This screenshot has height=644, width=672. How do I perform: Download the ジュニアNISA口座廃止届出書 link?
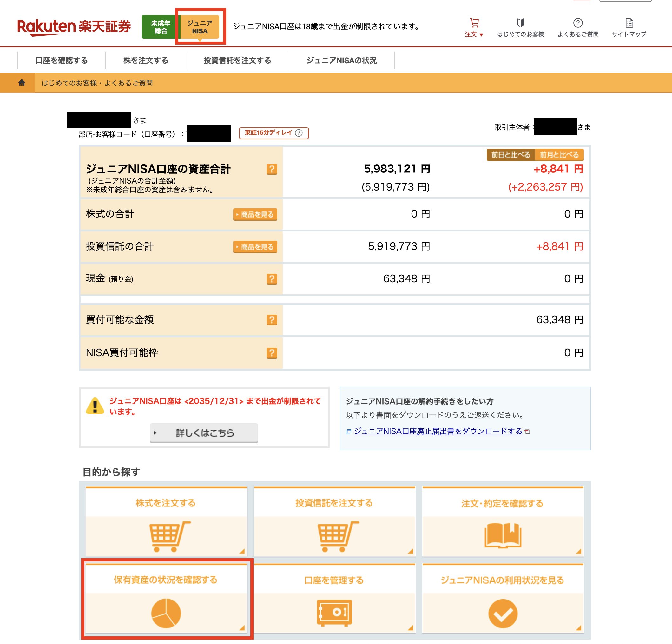pos(438,431)
